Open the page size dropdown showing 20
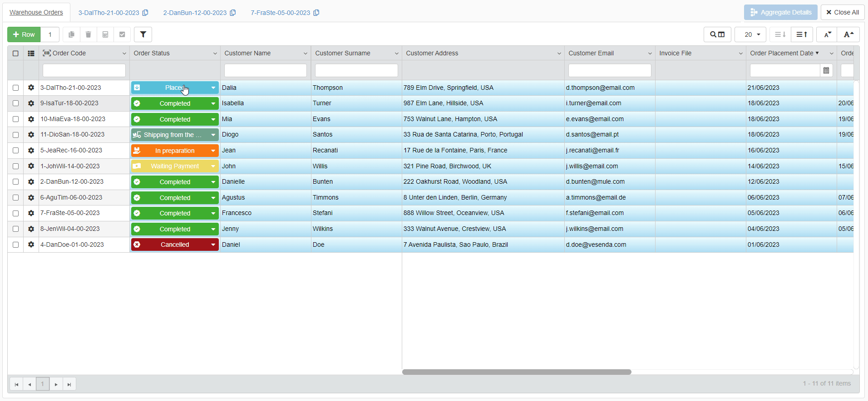Image resolution: width=868 pixels, height=401 pixels. click(750, 34)
